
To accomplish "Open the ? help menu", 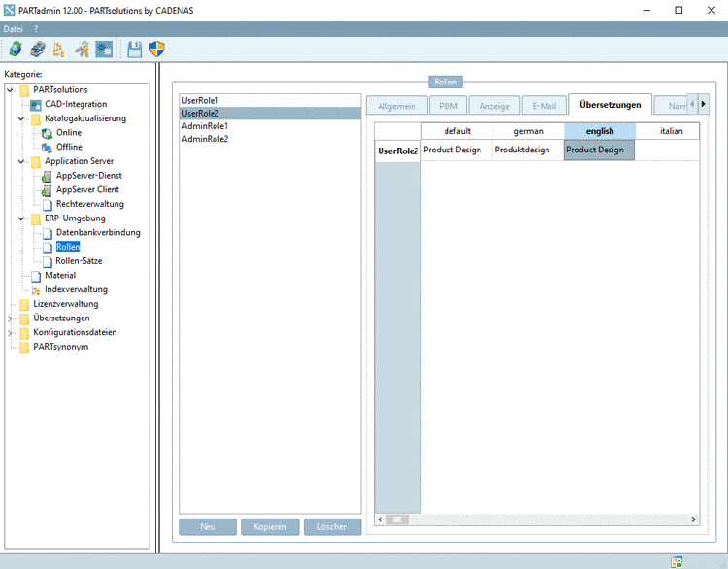I will point(36,29).
